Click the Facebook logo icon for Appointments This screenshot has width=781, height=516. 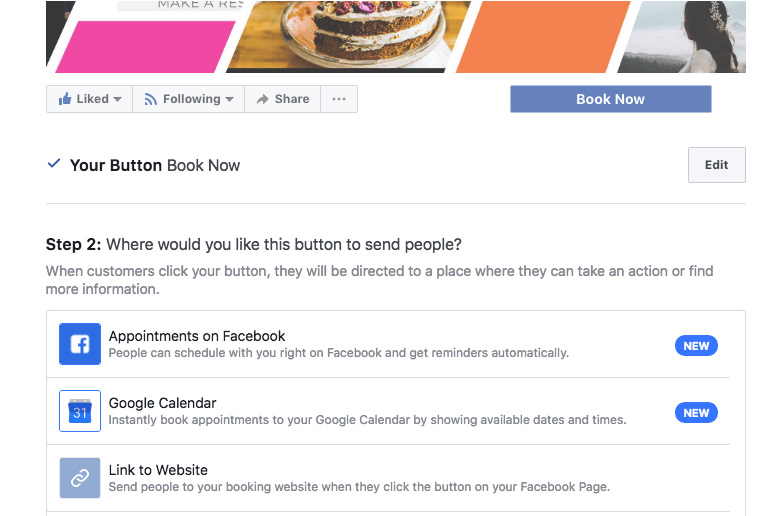[80, 344]
